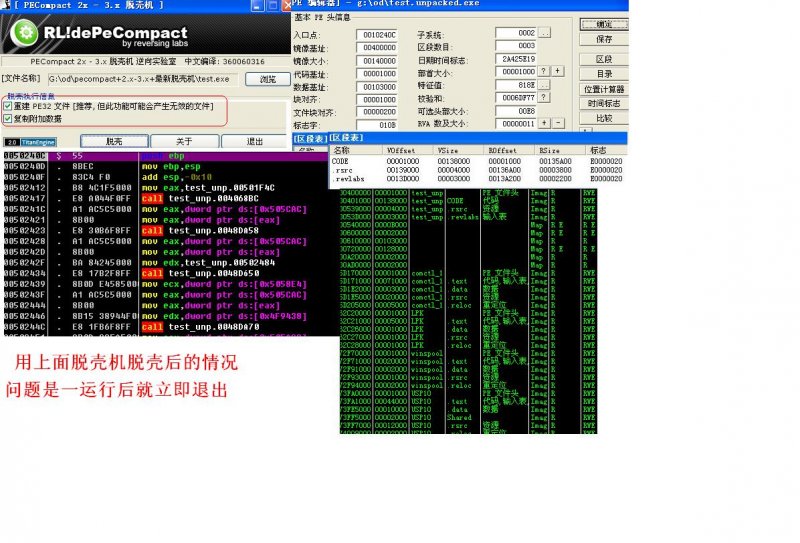Viewport: 800px width, 543px height.
Task: Click the VOffset column header
Action: (x=407, y=150)
